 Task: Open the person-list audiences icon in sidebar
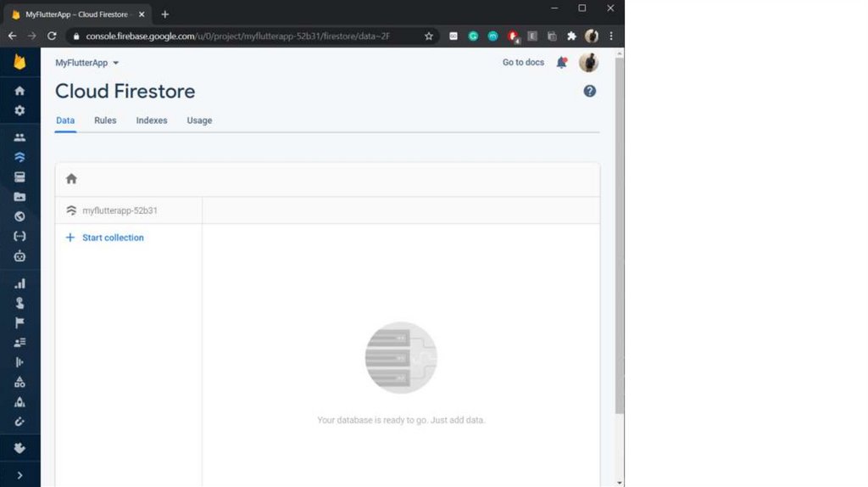click(x=20, y=343)
